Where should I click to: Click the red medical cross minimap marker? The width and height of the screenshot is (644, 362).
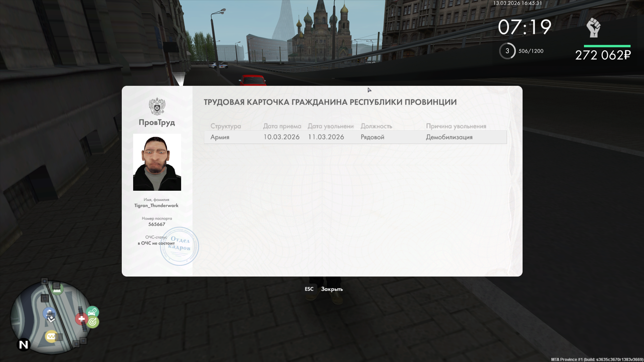(x=81, y=319)
